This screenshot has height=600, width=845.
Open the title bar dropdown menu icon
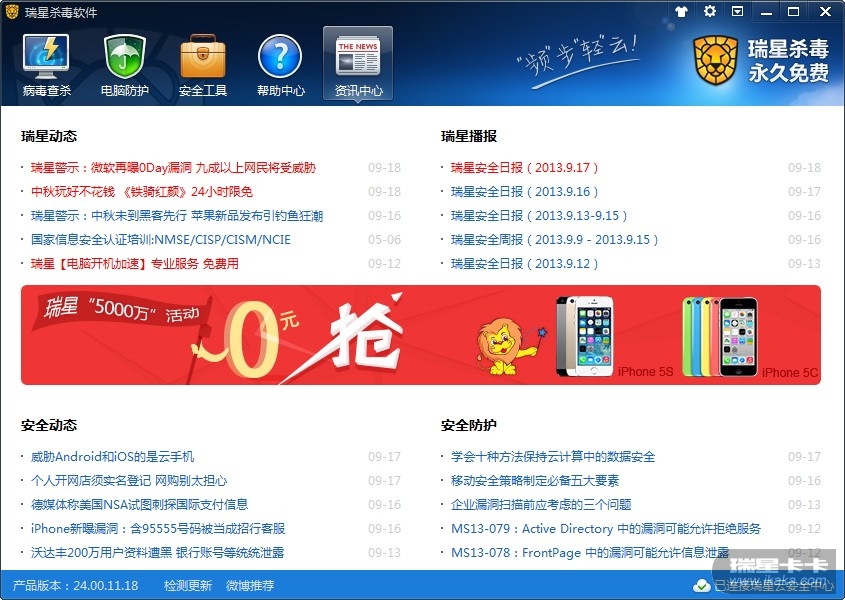tap(737, 11)
